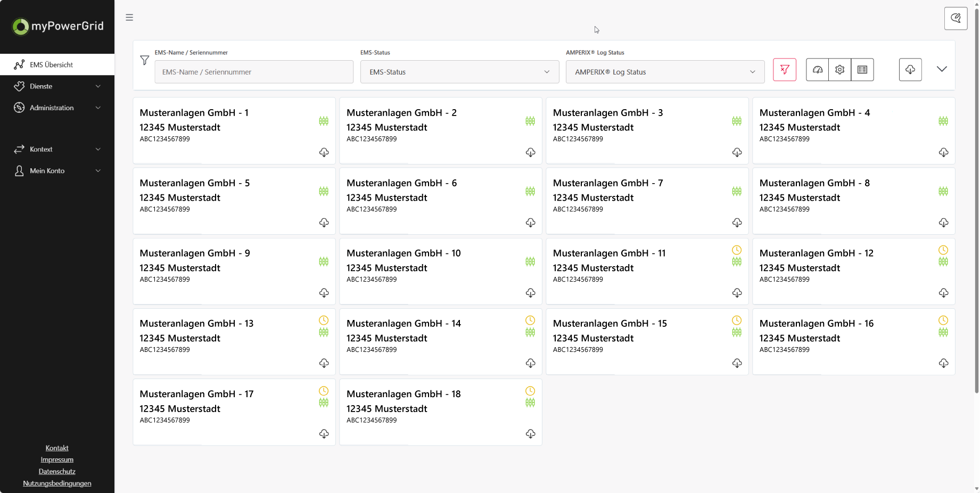Open the Musteranlagen GmbH - 10 card title
980x493 pixels.
tap(403, 253)
